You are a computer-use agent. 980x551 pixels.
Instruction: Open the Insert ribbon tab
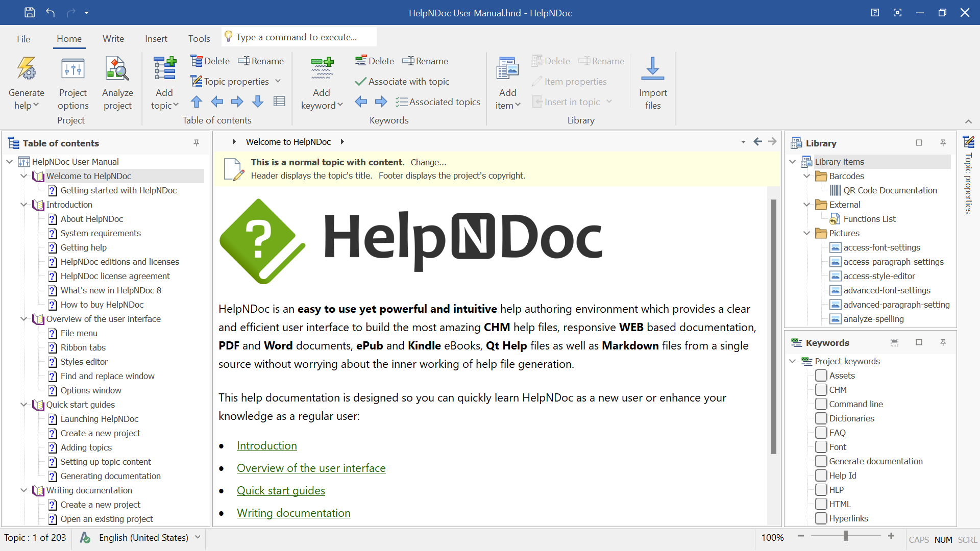coord(156,39)
